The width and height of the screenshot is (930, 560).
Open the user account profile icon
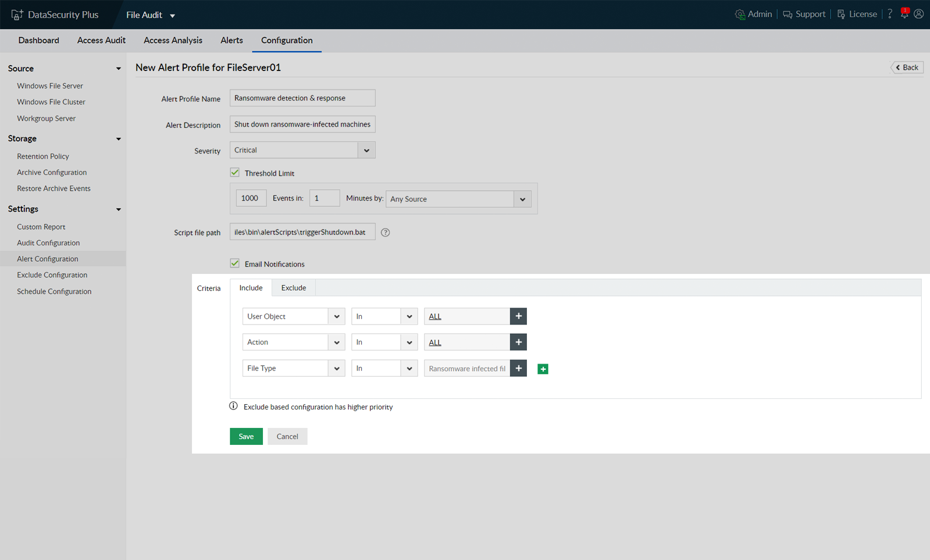(x=919, y=14)
